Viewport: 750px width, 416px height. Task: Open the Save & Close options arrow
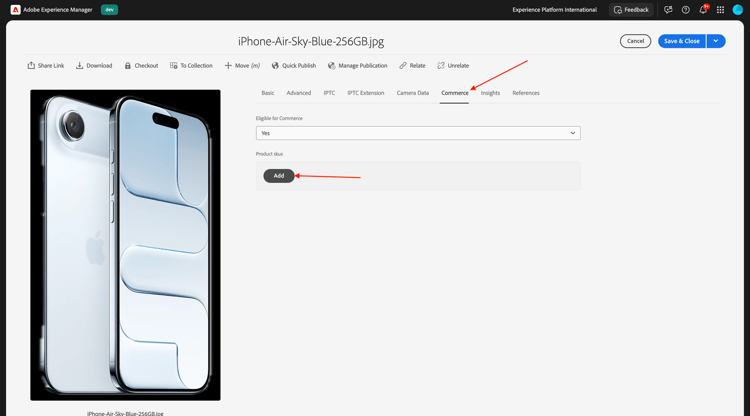[716, 41]
